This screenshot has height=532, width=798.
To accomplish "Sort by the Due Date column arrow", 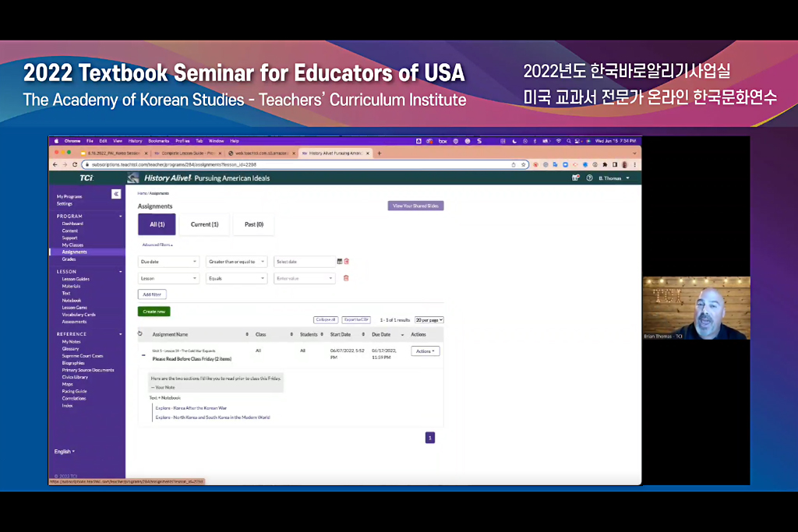I will pyautogui.click(x=403, y=335).
